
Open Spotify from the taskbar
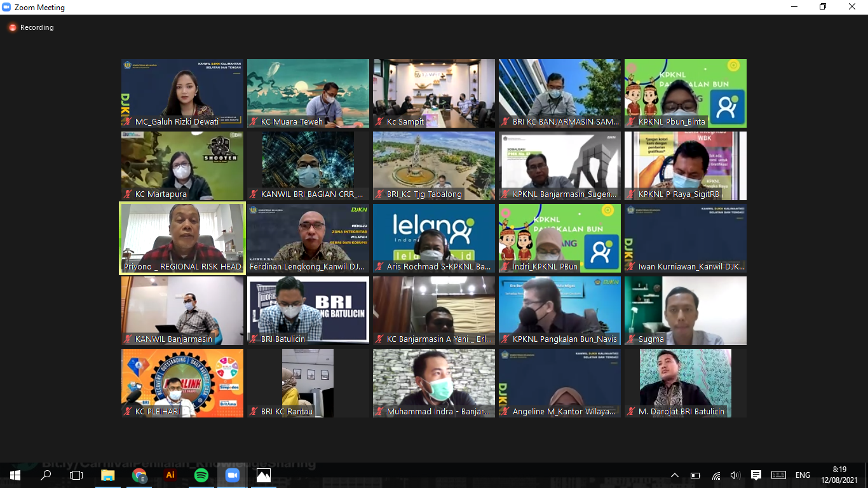201,475
